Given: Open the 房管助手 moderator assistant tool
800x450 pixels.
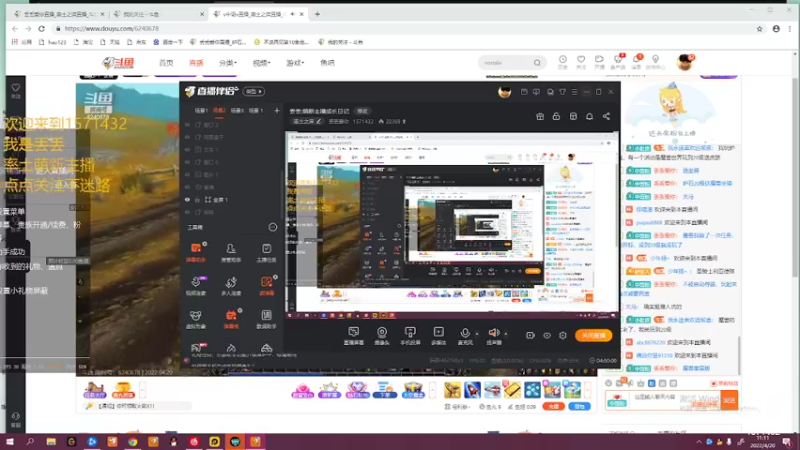Looking at the screenshot, I should pos(231,253).
